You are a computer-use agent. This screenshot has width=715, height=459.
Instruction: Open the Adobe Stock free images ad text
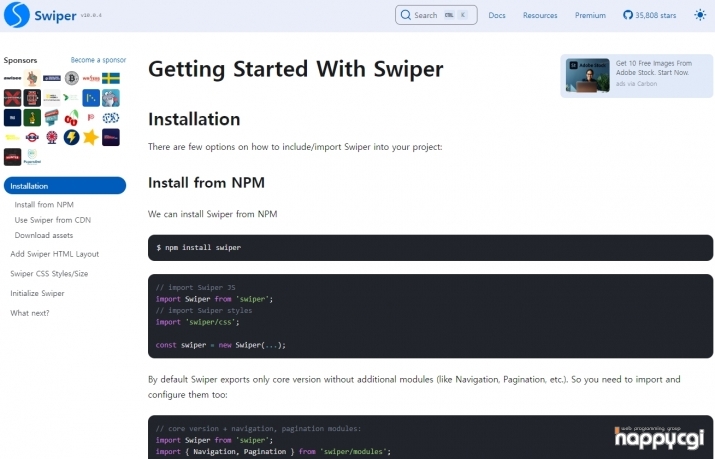[653, 68]
